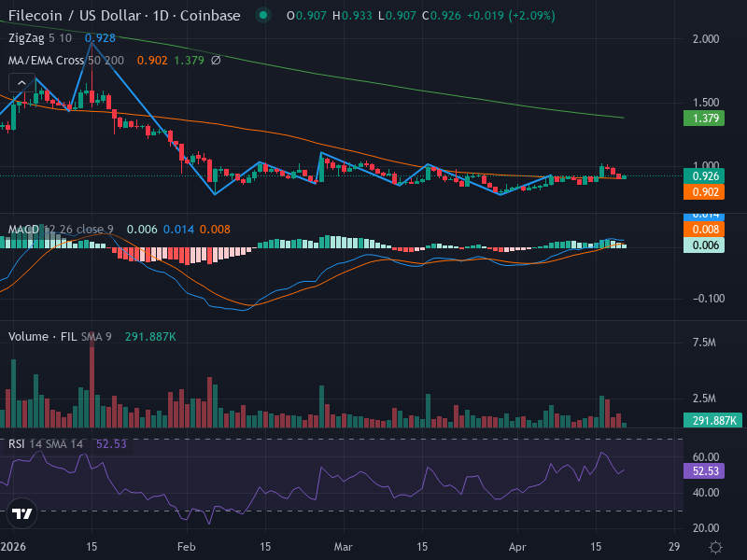Click the MA value 1.379 in legend

tap(189, 61)
